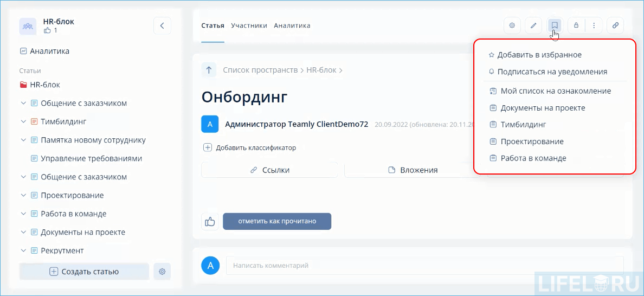The height and width of the screenshot is (296, 644).
Task: Expand first Общение с заказчиком tree item
Action: click(x=23, y=103)
